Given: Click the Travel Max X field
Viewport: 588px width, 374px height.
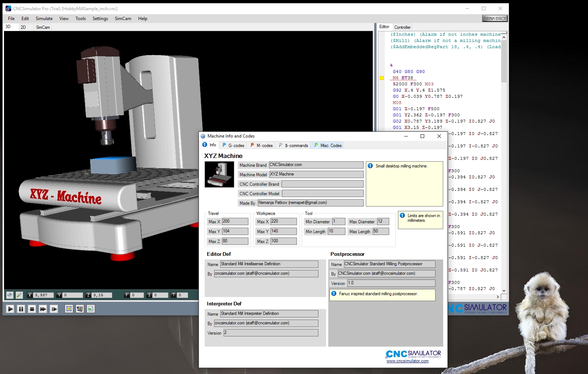Looking at the screenshot, I should [235, 221].
